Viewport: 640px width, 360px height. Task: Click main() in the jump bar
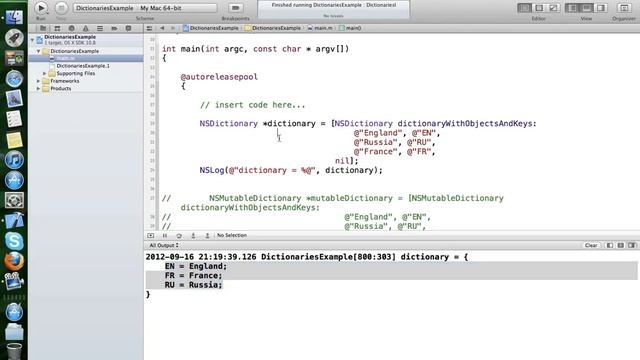tap(350, 28)
